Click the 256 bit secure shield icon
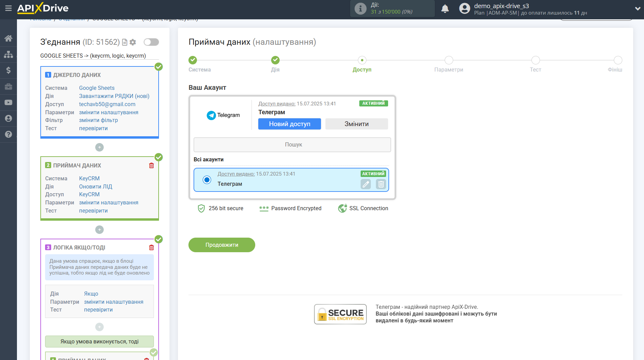644x360 pixels. pyautogui.click(x=201, y=208)
